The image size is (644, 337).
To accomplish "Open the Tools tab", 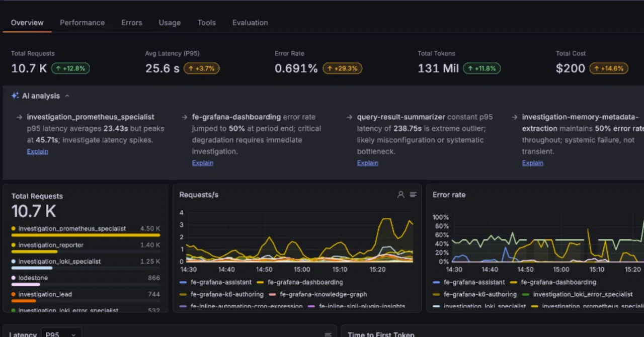I will click(206, 23).
